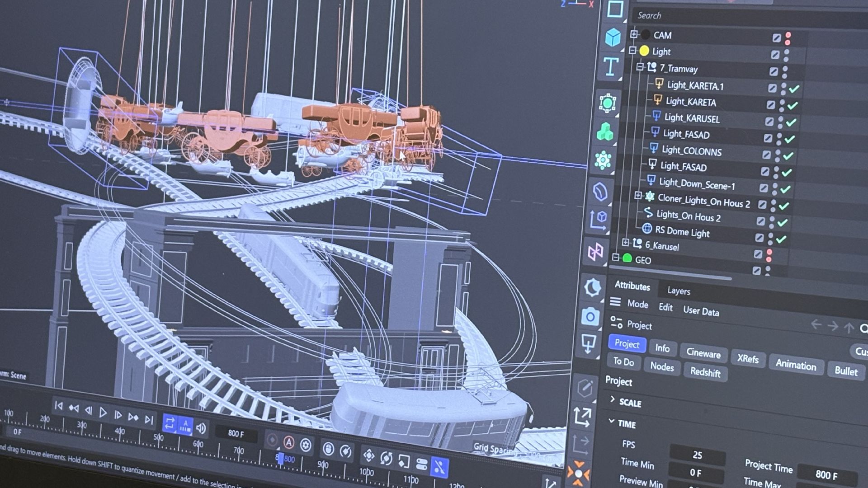Toggle timeline sound playback icon
Screen dimensions: 868x488
(x=201, y=427)
